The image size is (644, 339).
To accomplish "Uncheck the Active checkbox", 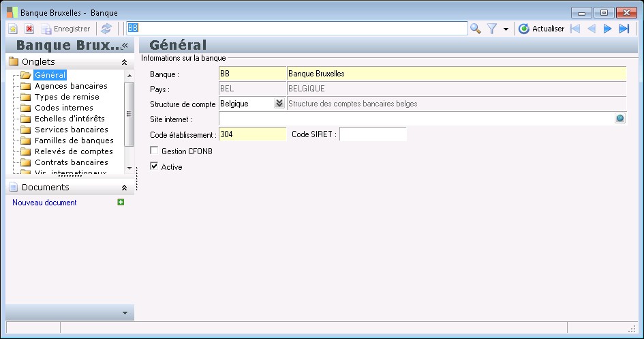I will [x=154, y=166].
